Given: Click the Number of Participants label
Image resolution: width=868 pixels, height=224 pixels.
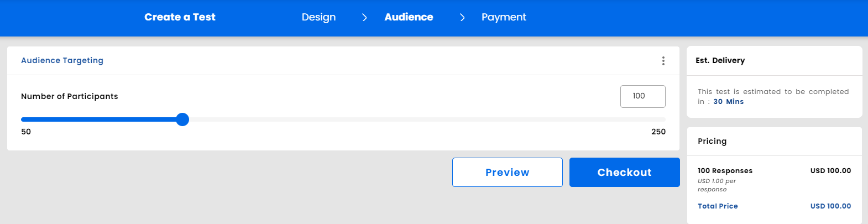Looking at the screenshot, I should point(69,96).
